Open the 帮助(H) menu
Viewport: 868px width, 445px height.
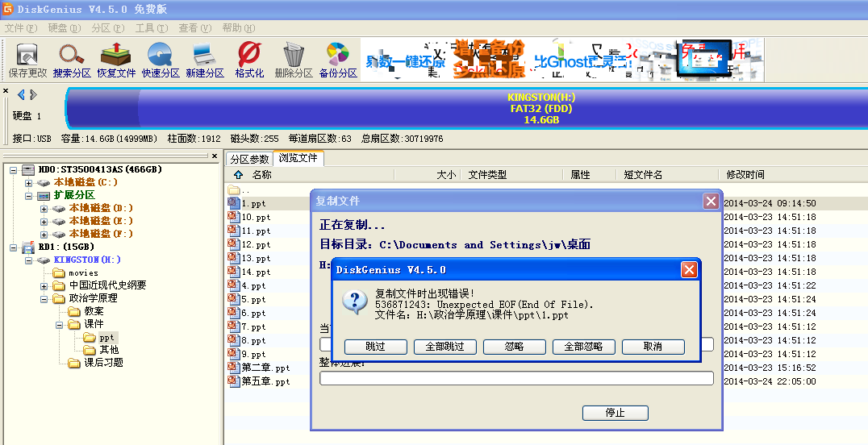click(239, 27)
